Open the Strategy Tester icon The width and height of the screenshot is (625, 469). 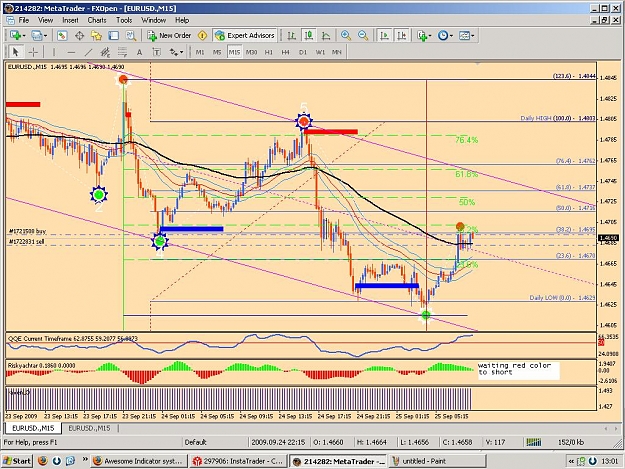coord(131,35)
